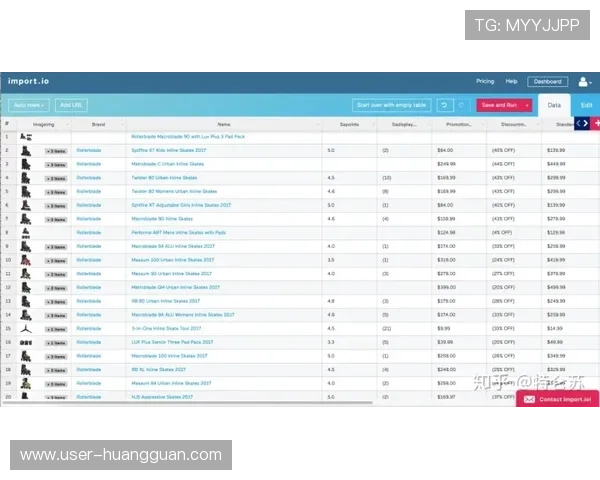Click the skate thumbnail in row 2
This screenshot has height=480, width=600.
24,150
